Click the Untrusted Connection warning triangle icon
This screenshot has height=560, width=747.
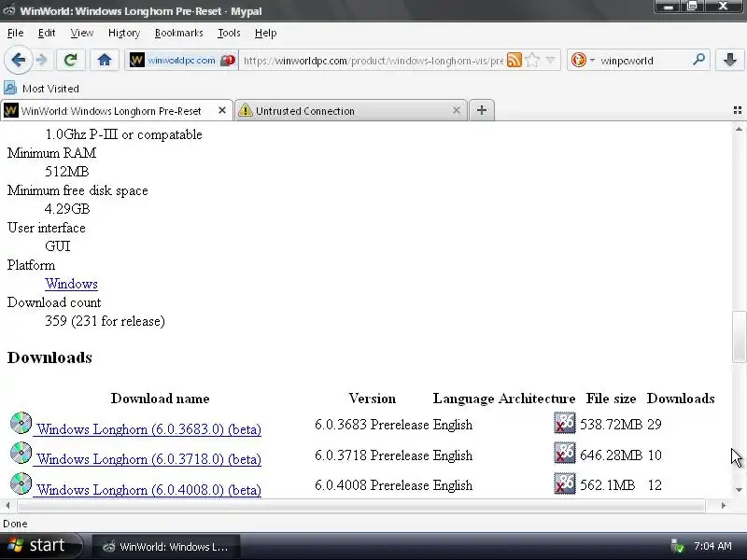pos(245,110)
